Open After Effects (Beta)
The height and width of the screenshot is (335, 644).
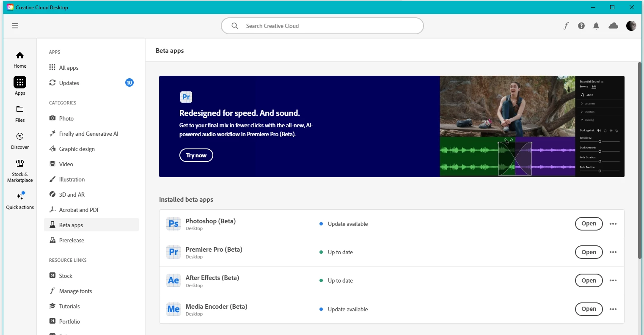point(589,280)
